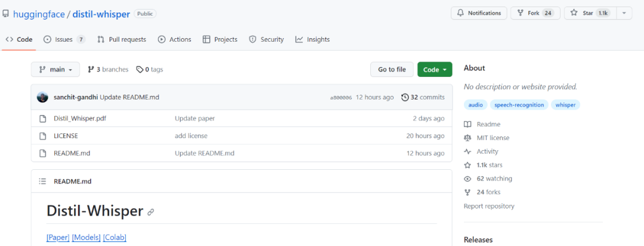Open the Pull requests tab
Viewport: 644px width, 246px height.
click(122, 39)
